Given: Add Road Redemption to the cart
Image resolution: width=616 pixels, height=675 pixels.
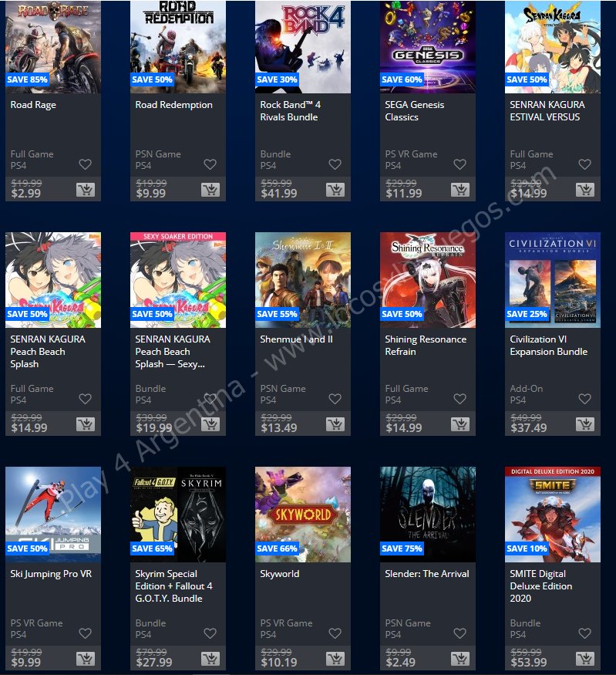Looking at the screenshot, I should coord(210,190).
